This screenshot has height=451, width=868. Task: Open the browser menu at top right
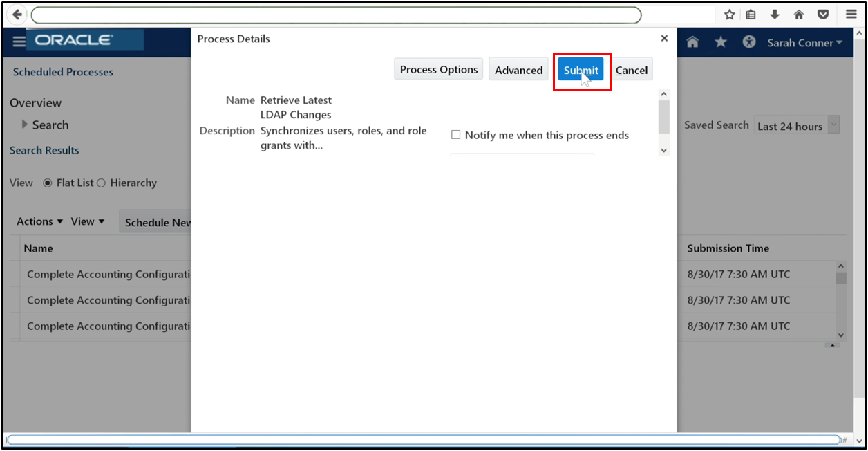pyautogui.click(x=851, y=14)
